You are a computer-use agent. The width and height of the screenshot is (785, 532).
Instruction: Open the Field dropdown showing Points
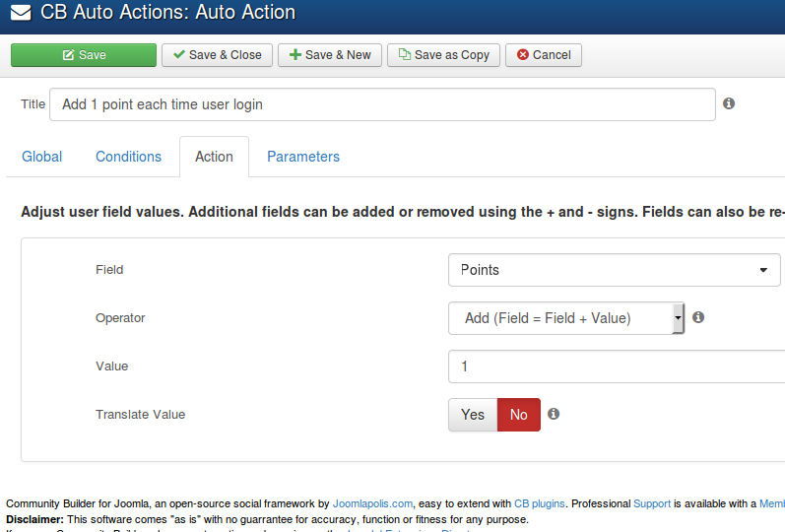[x=615, y=270]
